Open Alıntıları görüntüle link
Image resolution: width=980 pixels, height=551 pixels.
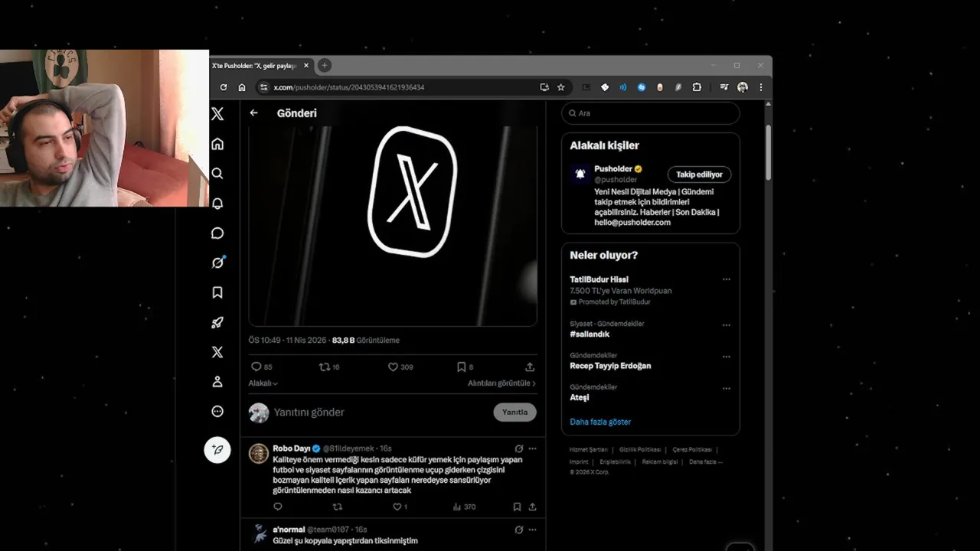[502, 383]
